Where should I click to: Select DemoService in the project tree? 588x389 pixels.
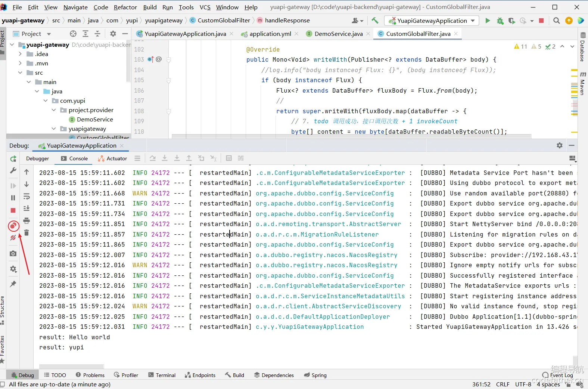click(x=95, y=119)
